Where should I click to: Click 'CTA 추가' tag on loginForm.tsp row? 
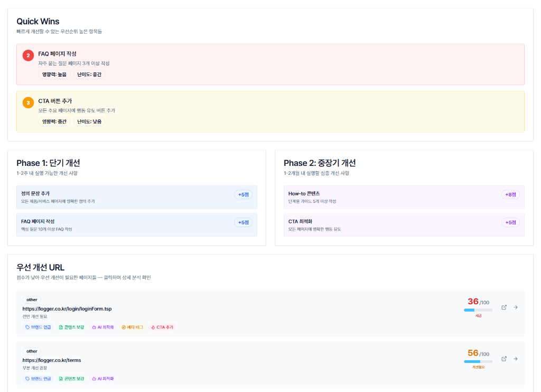coord(162,327)
